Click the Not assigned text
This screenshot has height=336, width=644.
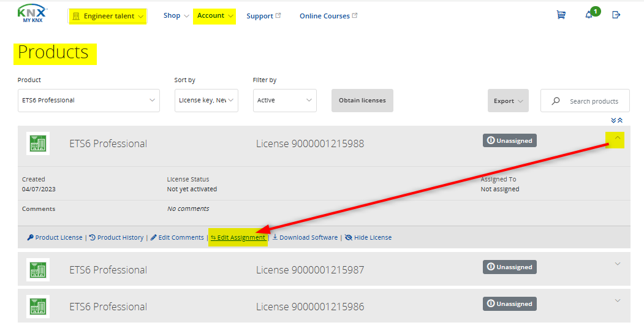(x=500, y=189)
